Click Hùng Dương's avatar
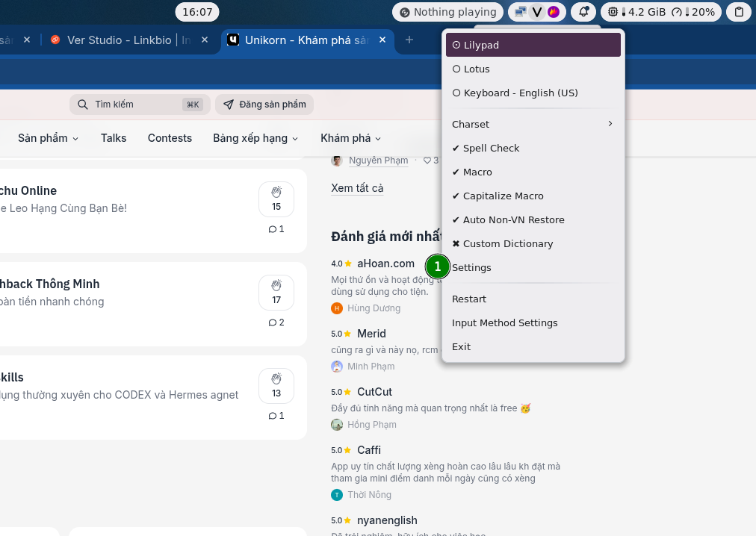The width and height of the screenshot is (756, 536). pos(337,308)
